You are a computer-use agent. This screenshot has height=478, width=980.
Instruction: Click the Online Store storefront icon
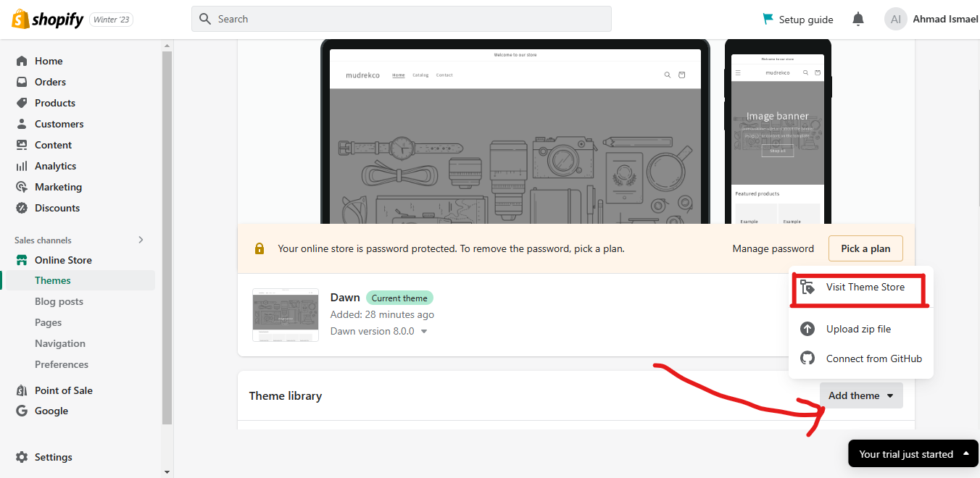click(x=22, y=260)
